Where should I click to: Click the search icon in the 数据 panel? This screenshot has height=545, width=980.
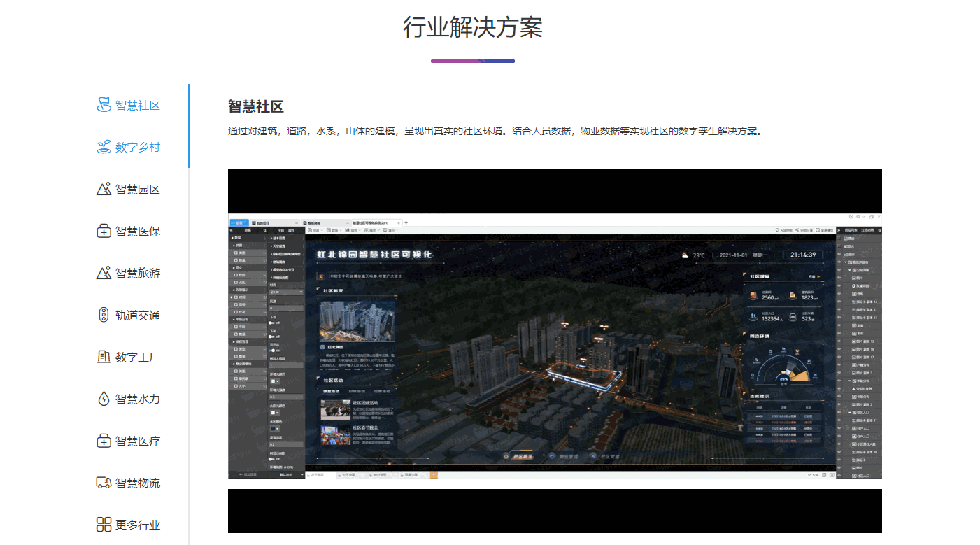(264, 229)
